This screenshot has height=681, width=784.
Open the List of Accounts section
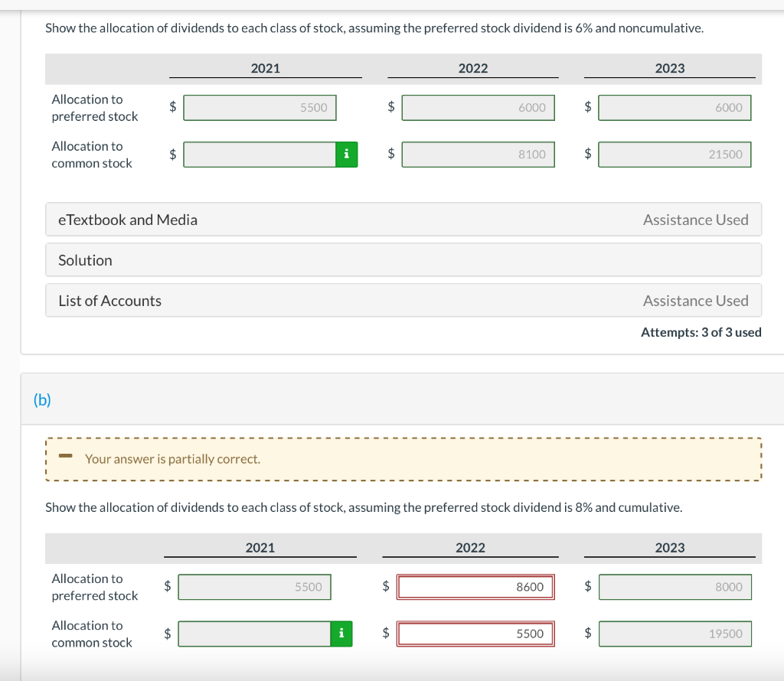point(403,300)
